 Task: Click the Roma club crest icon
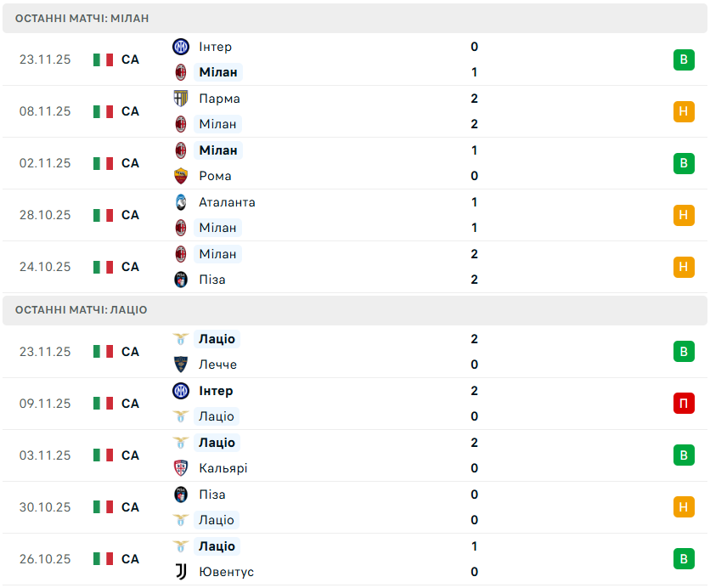coord(180,176)
